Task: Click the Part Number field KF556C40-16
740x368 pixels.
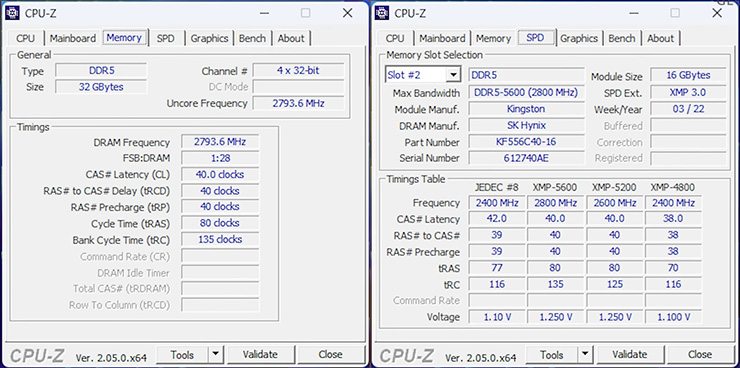Action: pos(526,142)
